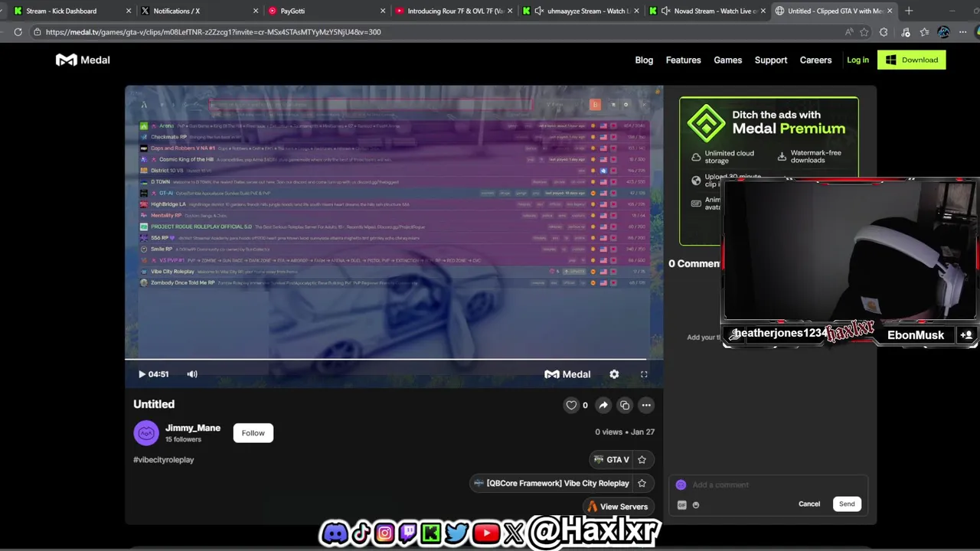This screenshot has width=980, height=551.
Task: Open the Support menu item
Action: tap(771, 60)
